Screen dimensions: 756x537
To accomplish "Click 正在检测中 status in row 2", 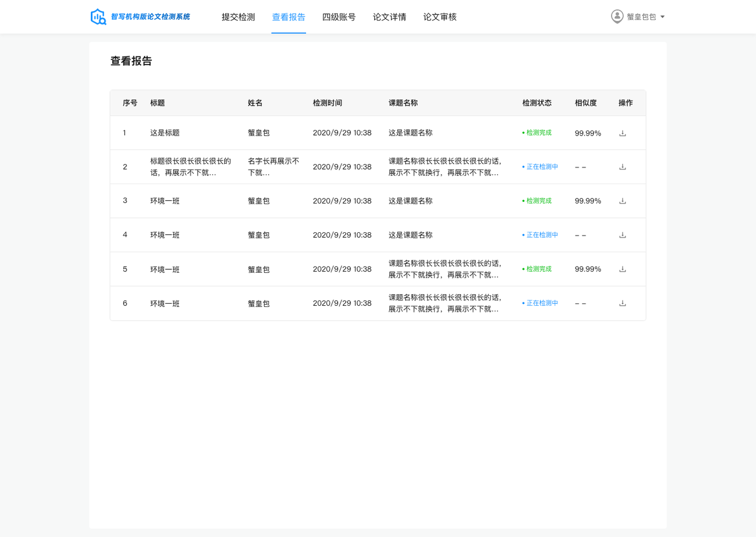I will click(x=540, y=167).
